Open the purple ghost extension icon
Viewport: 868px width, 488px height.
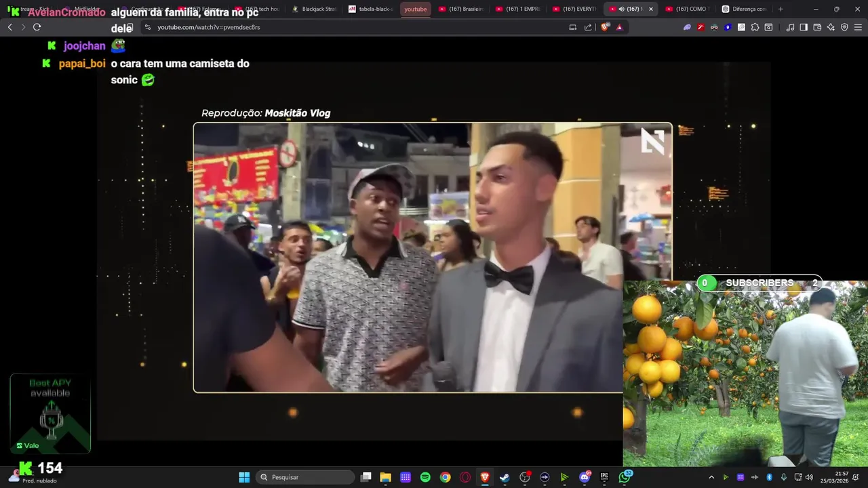tap(687, 27)
